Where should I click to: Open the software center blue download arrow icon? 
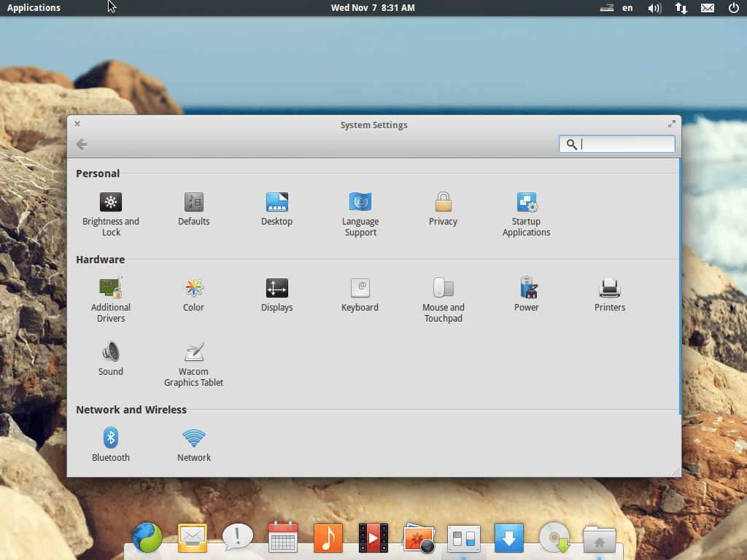(x=508, y=538)
